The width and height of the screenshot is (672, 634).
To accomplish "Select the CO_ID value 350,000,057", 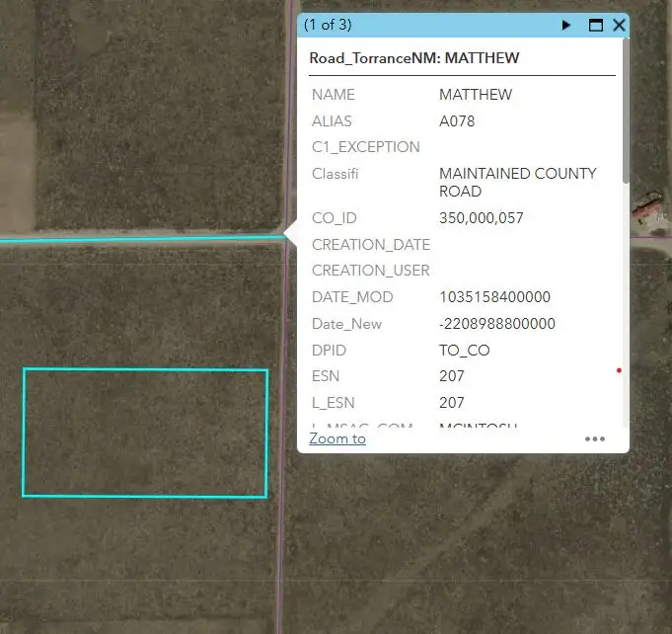I will tap(481, 218).
